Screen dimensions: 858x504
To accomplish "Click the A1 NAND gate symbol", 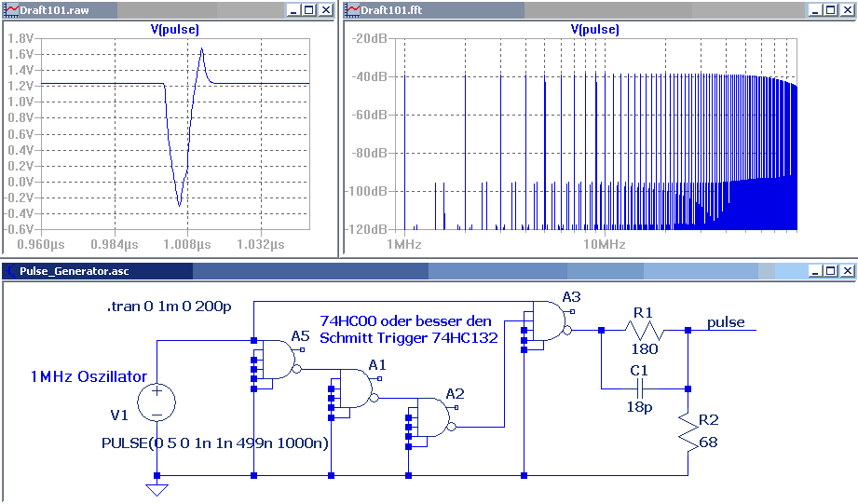I will (356, 388).
